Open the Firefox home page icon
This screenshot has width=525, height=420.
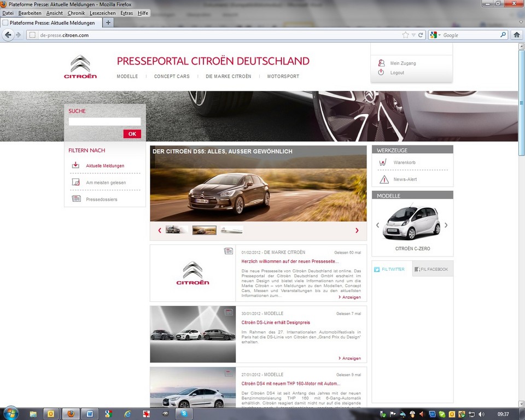(517, 35)
